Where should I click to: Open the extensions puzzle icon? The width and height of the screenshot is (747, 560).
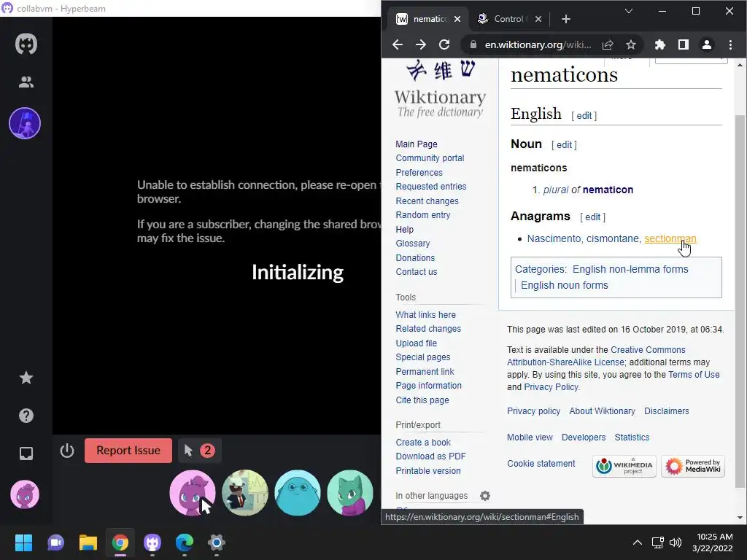tap(659, 44)
